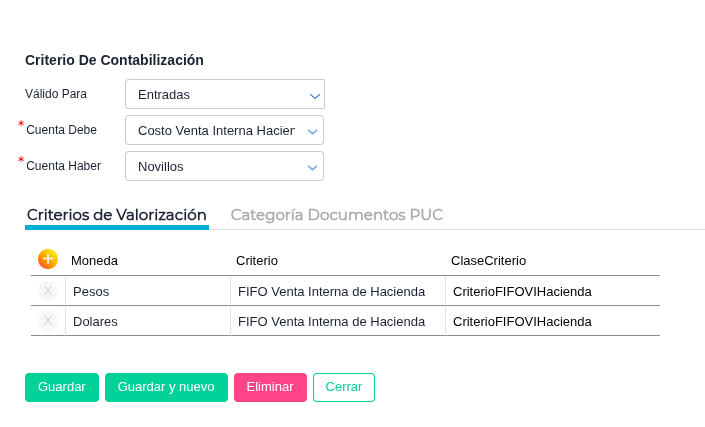Click the ClaseCriterio cell in the Dolares row
This screenshot has height=427, width=705.
tap(551, 321)
